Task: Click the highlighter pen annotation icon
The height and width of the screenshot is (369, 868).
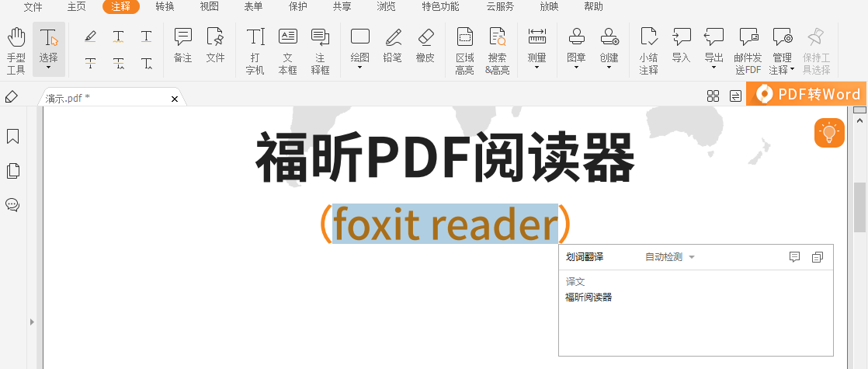Action: click(90, 37)
